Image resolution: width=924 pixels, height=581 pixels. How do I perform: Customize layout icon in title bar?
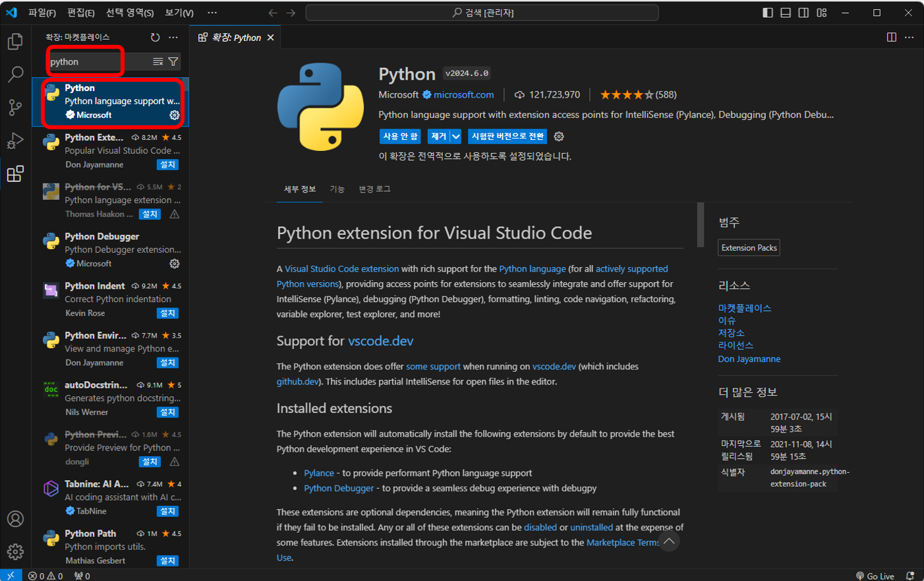click(x=822, y=13)
